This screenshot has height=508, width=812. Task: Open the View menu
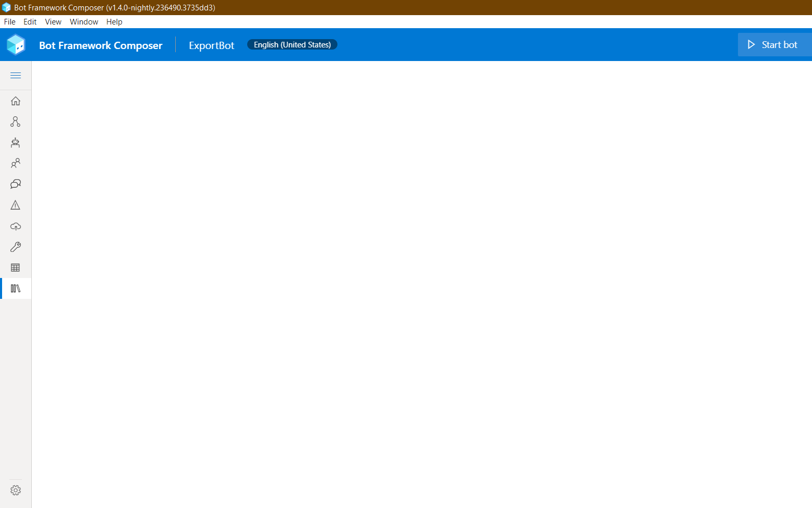coord(53,21)
